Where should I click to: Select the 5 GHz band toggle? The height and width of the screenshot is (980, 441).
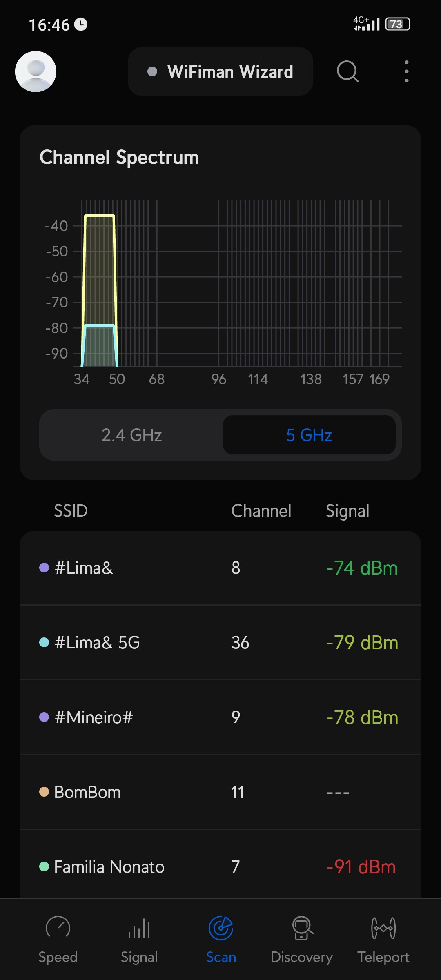click(x=309, y=435)
